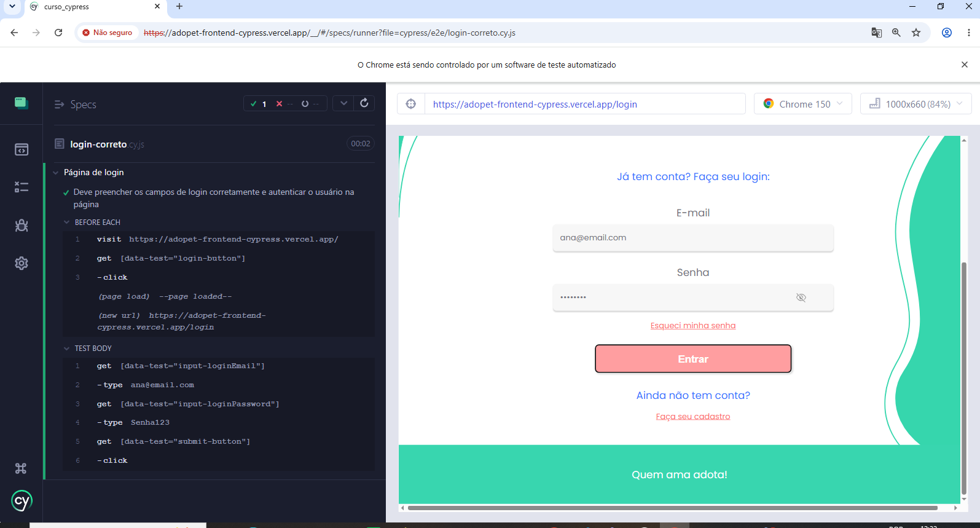Viewport: 980px width, 528px height.
Task: Open the Runs list icon in sidebar
Action: 22,187
